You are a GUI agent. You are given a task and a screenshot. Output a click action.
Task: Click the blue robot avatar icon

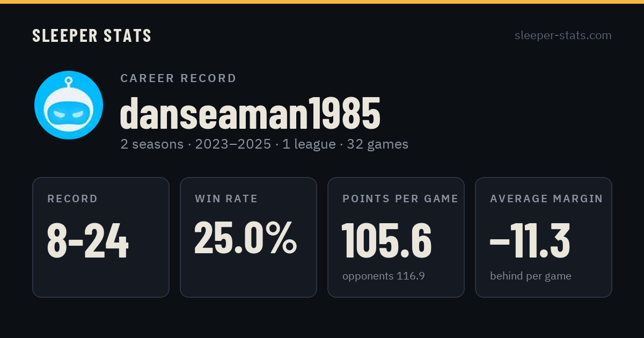pyautogui.click(x=69, y=105)
